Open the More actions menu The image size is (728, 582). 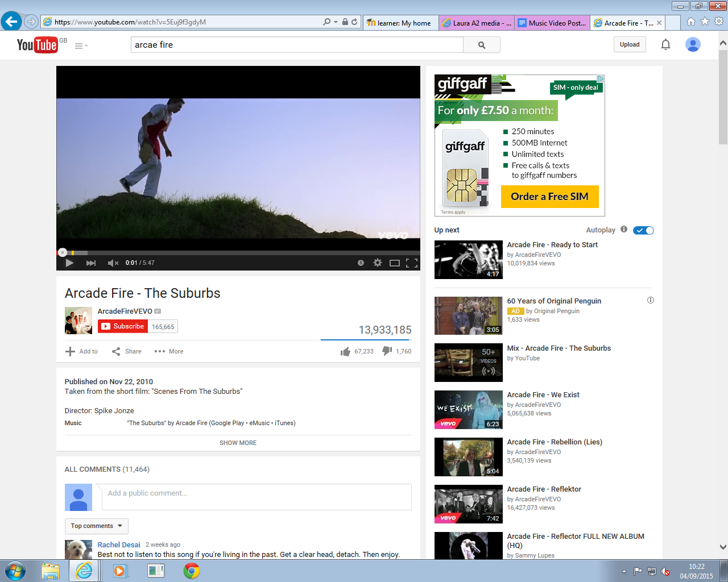pos(169,351)
